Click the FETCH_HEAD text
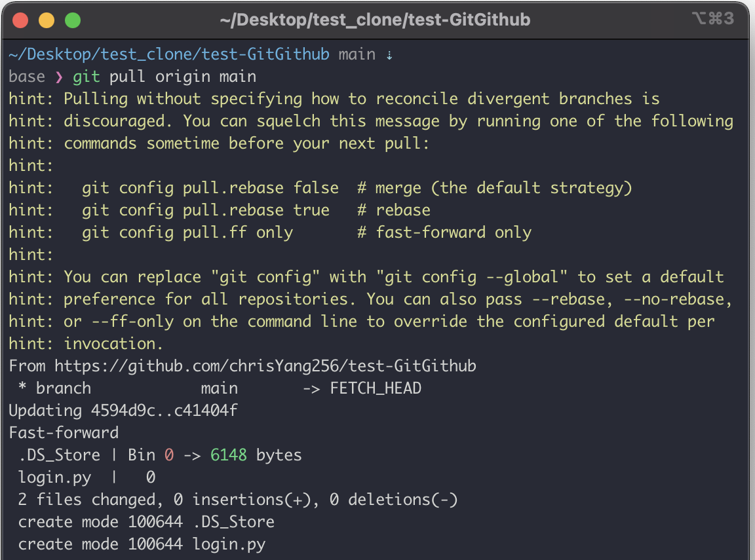755x560 pixels. click(376, 388)
